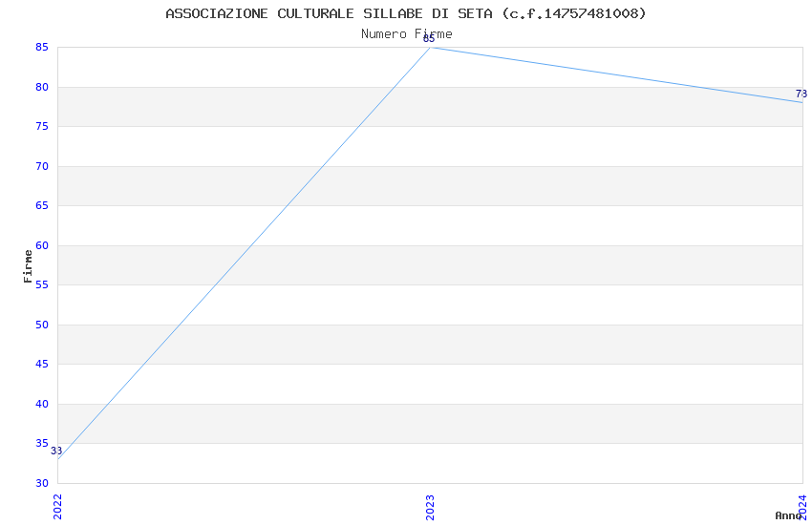Click the chart title ASSOCIAZIONE CULTURALE SILLABE DI SETA
This screenshot has width=812, height=525.
click(x=406, y=13)
